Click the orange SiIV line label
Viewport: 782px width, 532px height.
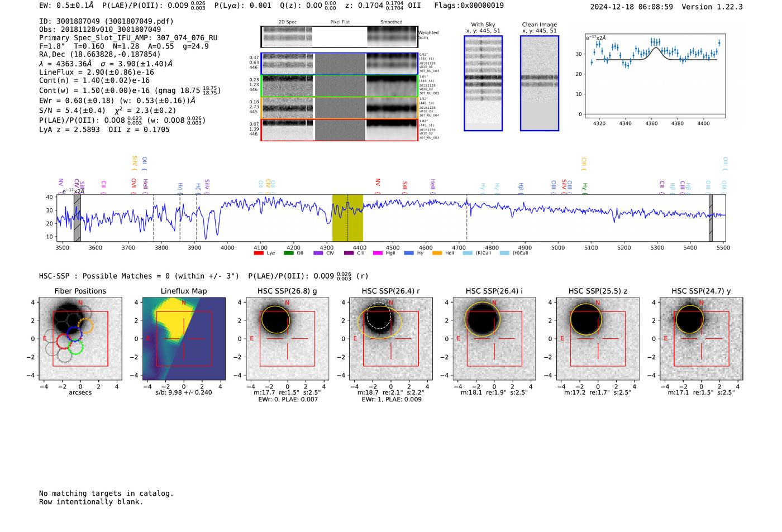point(135,162)
